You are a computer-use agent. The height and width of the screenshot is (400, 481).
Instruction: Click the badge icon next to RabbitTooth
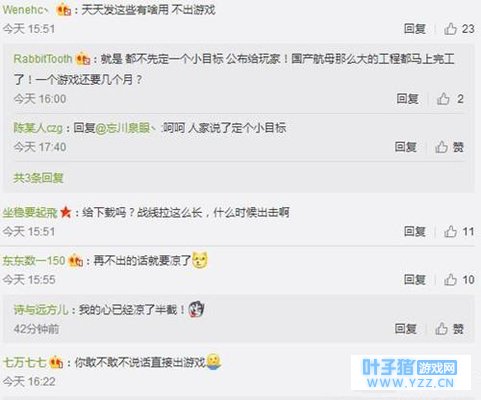coord(83,59)
